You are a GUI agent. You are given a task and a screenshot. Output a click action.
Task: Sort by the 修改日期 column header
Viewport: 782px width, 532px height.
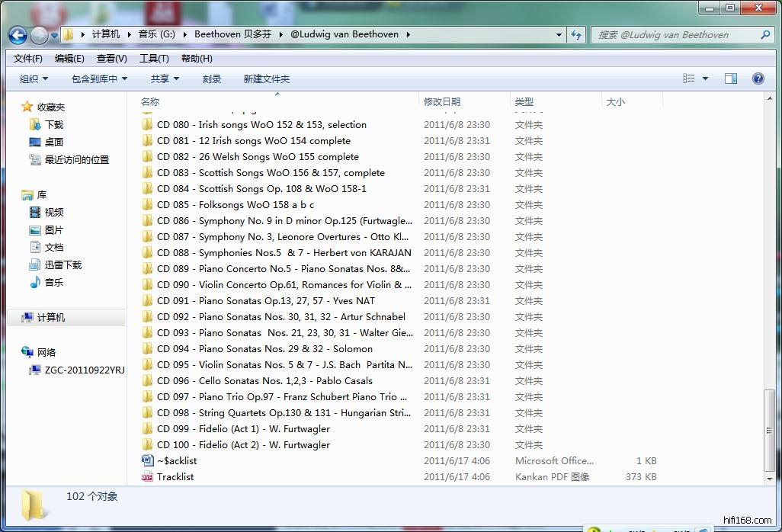[x=442, y=102]
